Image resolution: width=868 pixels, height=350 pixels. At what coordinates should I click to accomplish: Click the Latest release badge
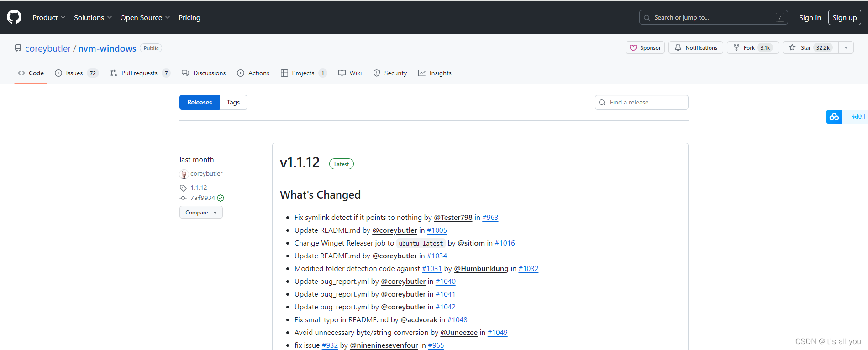[342, 164]
